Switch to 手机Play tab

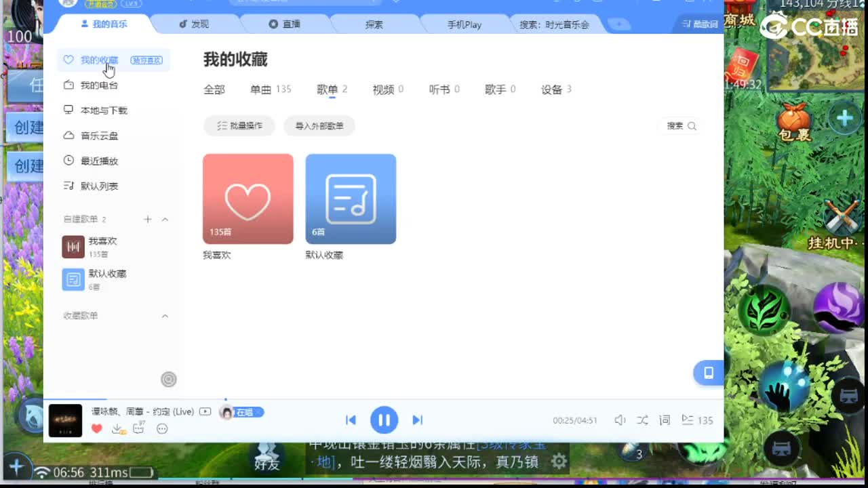(465, 24)
